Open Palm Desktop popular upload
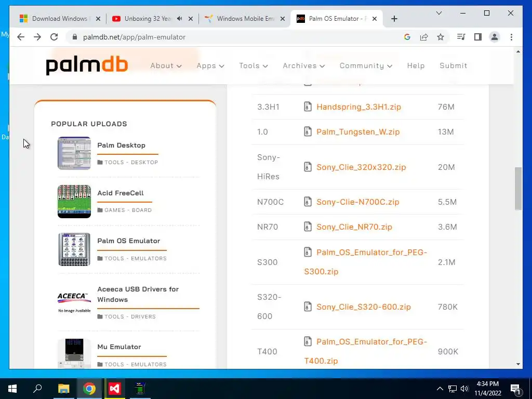The image size is (532, 399). pos(121,145)
